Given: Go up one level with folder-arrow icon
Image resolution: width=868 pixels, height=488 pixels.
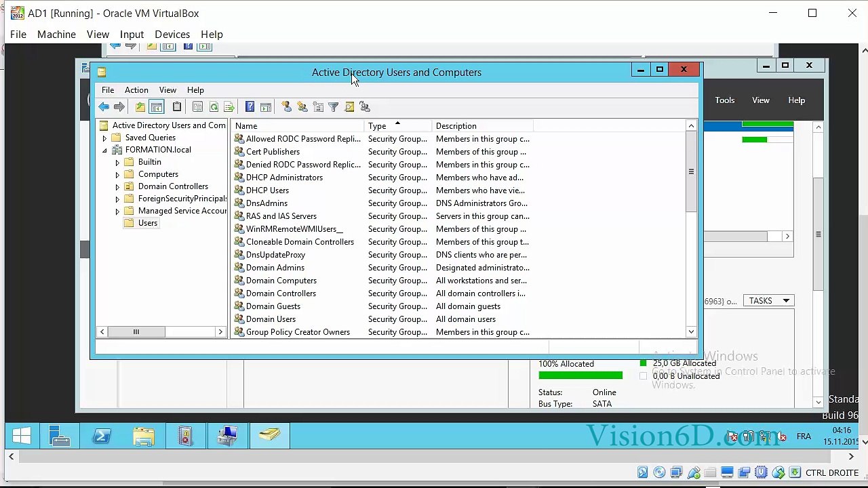Looking at the screenshot, I should (140, 107).
